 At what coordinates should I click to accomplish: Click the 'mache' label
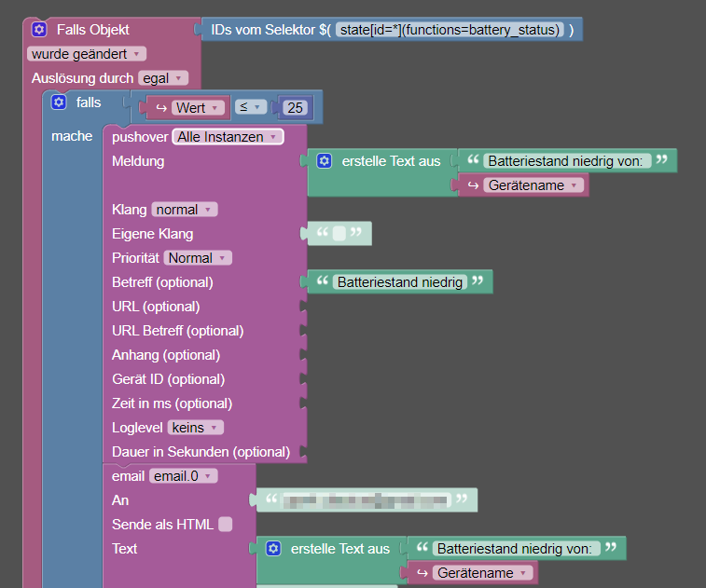pyautogui.click(x=72, y=136)
